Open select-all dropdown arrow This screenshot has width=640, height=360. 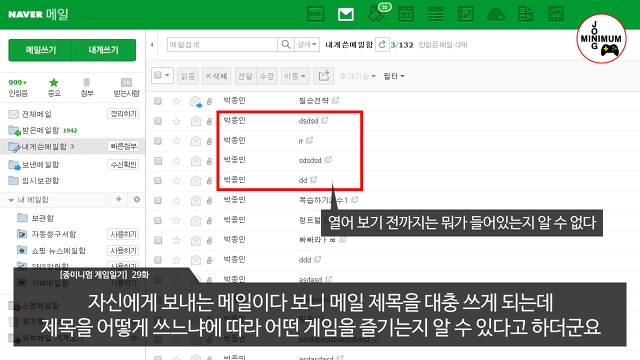[167, 76]
